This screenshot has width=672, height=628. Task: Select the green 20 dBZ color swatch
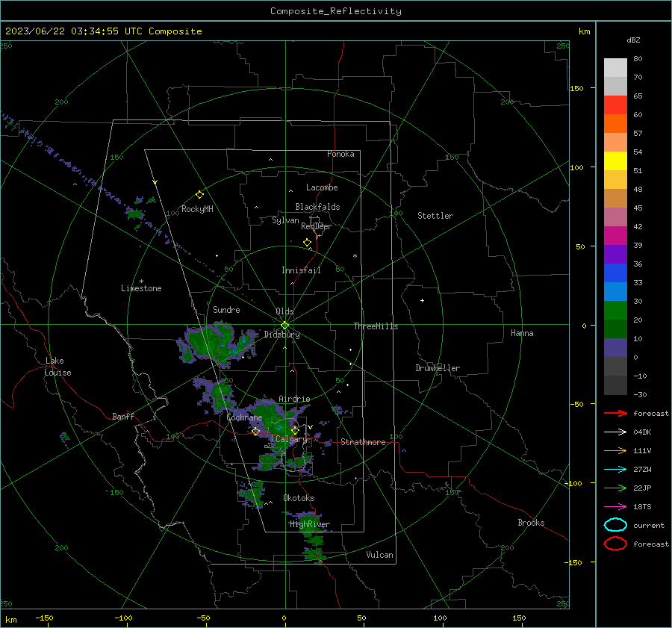[615, 310]
